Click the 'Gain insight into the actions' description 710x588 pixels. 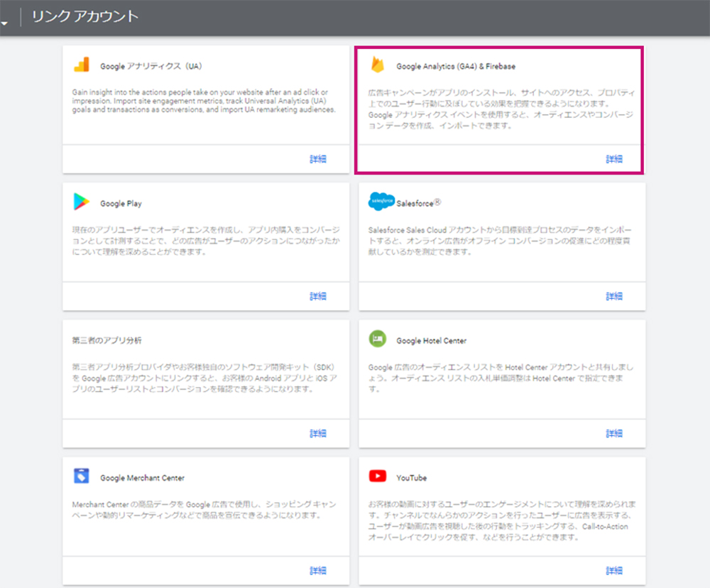(x=204, y=101)
